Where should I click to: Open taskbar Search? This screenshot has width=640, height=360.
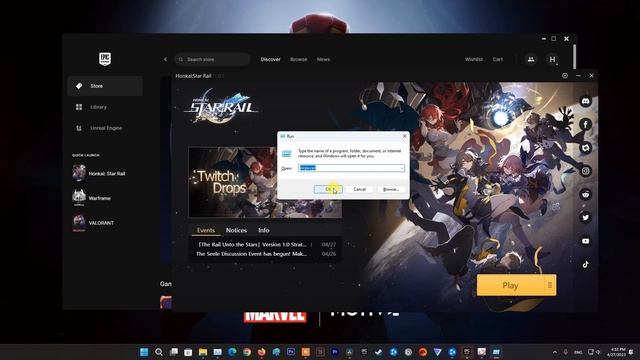coord(159,352)
